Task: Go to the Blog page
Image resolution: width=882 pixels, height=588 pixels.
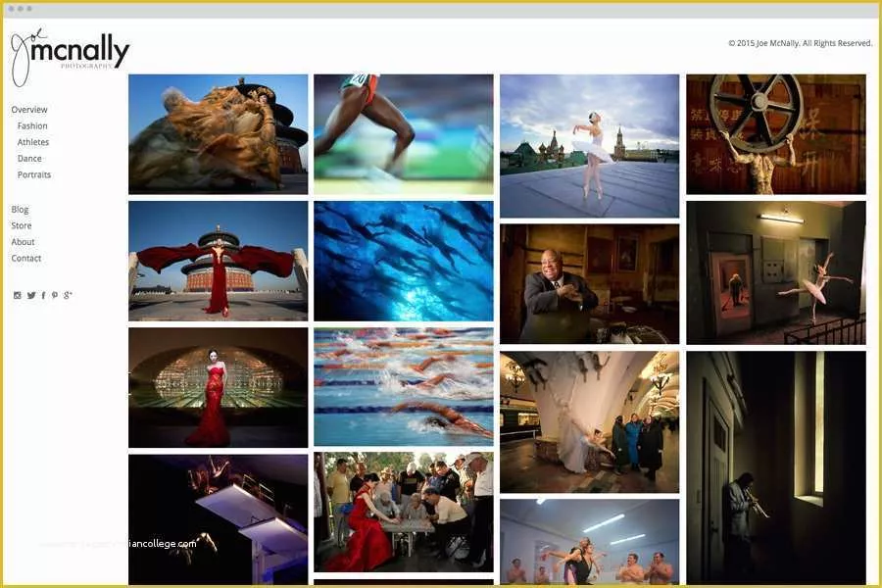Action: click(20, 210)
